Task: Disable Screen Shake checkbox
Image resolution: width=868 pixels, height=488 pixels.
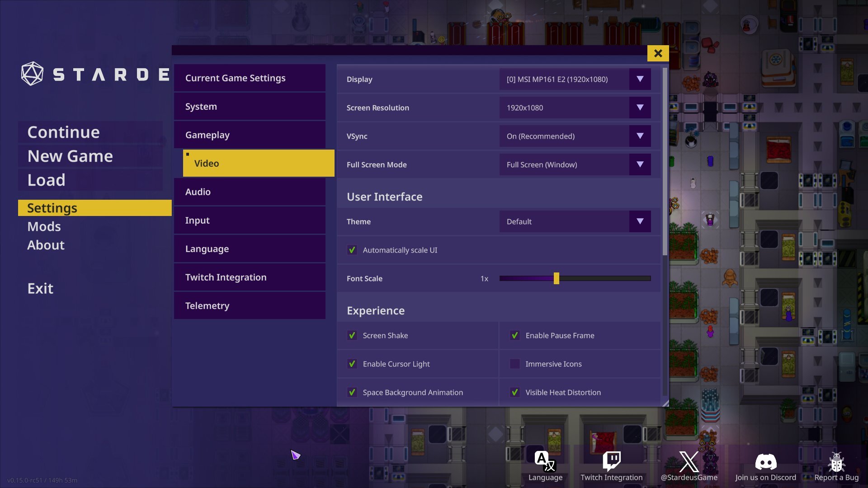Action: click(352, 335)
